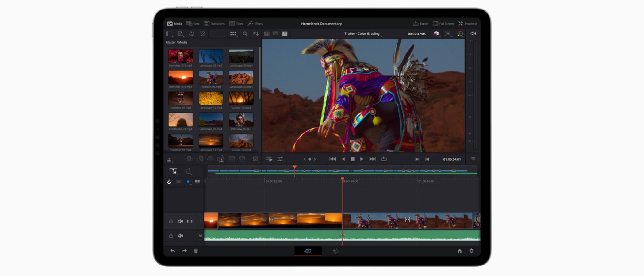This screenshot has height=276, width=644.
Task: Go to the home icon
Action: tap(459, 251)
